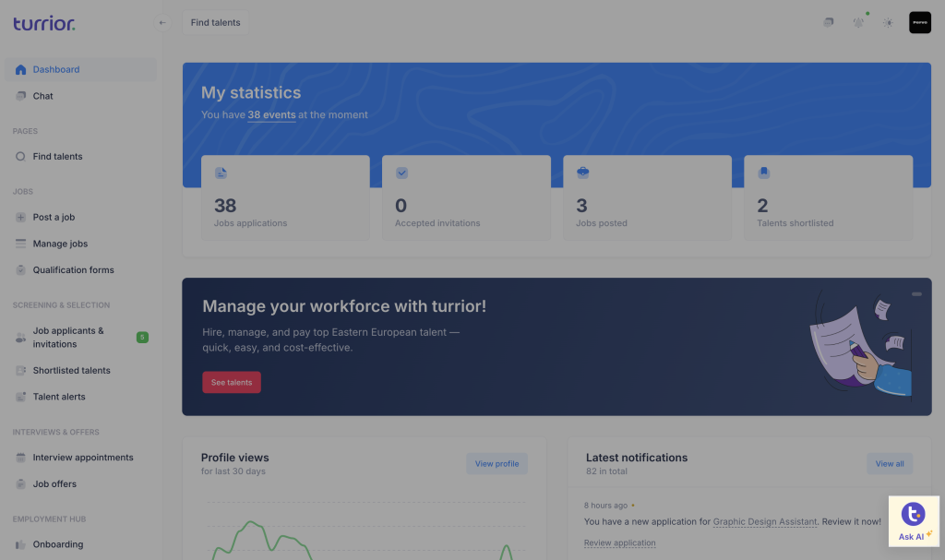The width and height of the screenshot is (945, 560).
Task: Open Onboarding in Employment Hub
Action: tap(81, 544)
